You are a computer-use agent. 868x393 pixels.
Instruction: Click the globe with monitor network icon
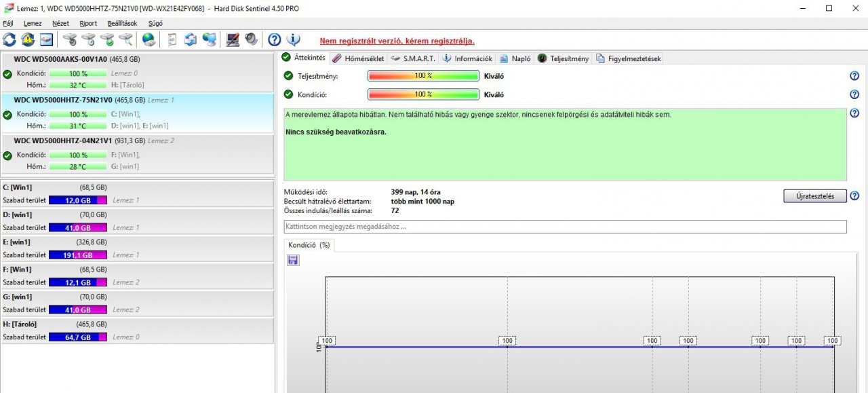click(209, 39)
